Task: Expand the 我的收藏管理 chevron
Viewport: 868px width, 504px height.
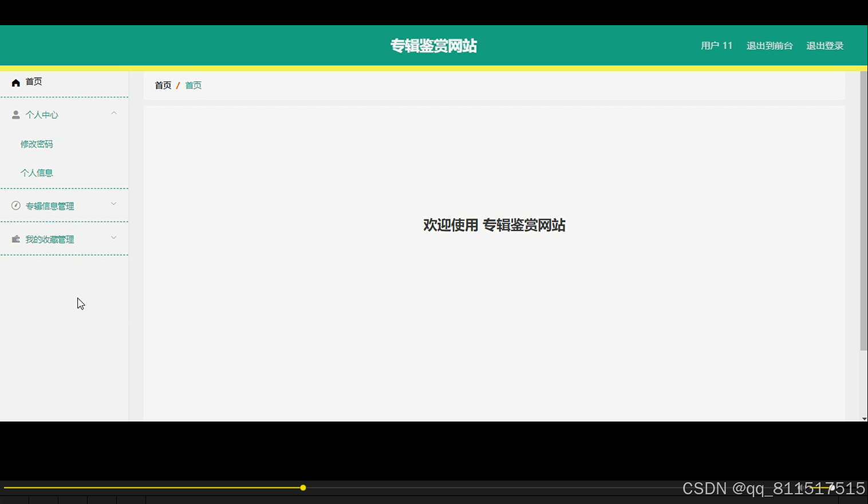Action: point(113,237)
